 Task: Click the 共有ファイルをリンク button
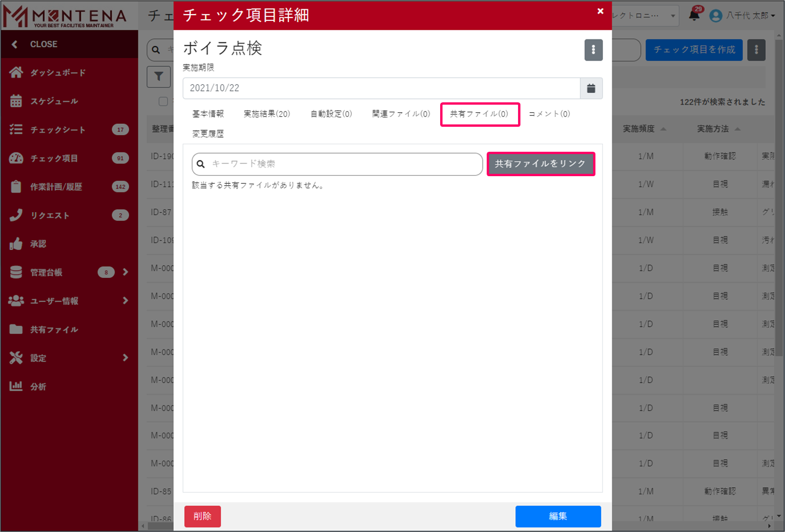pos(540,164)
